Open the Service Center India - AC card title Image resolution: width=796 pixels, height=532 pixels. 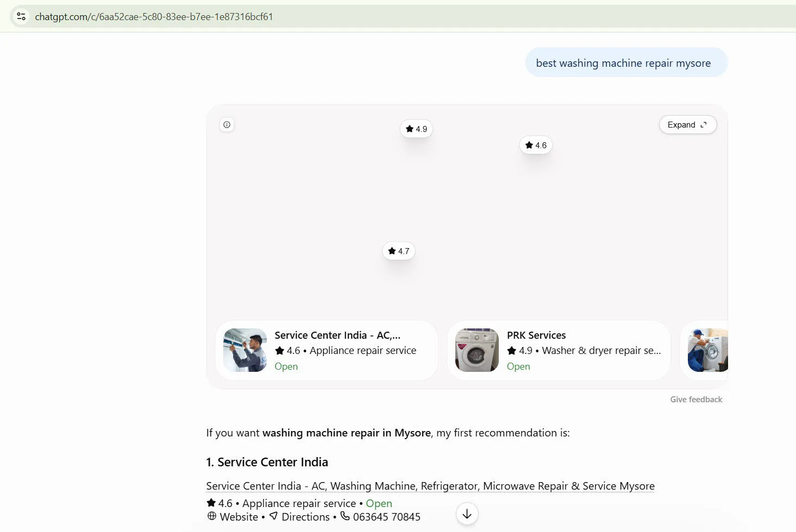[x=337, y=335]
